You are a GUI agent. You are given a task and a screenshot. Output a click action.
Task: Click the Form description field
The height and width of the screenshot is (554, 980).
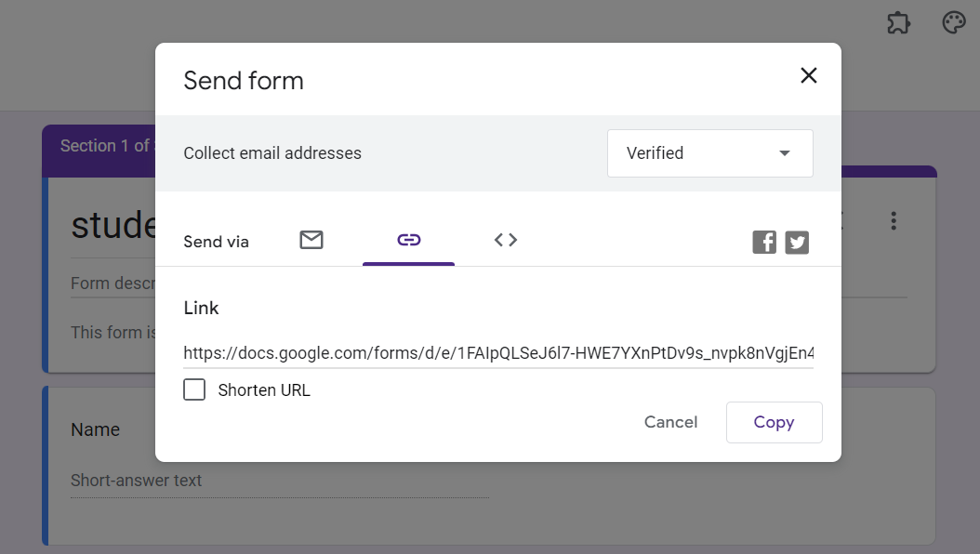(x=112, y=284)
